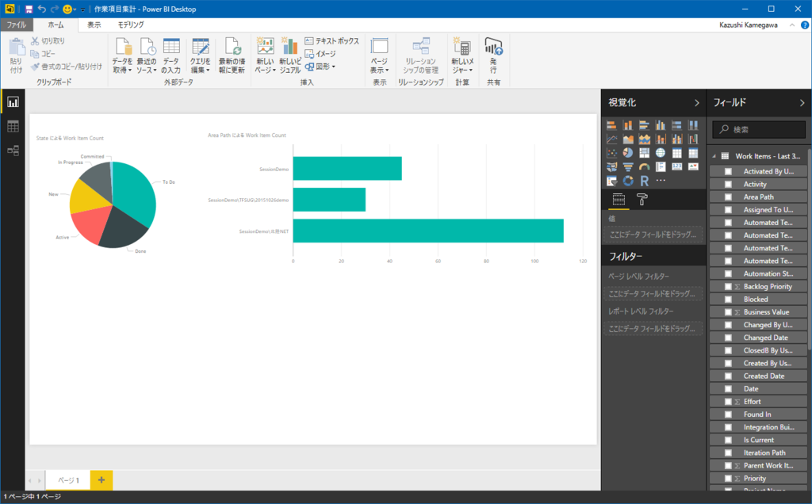Select the card 123 visual
812x504 pixels.
[677, 166]
